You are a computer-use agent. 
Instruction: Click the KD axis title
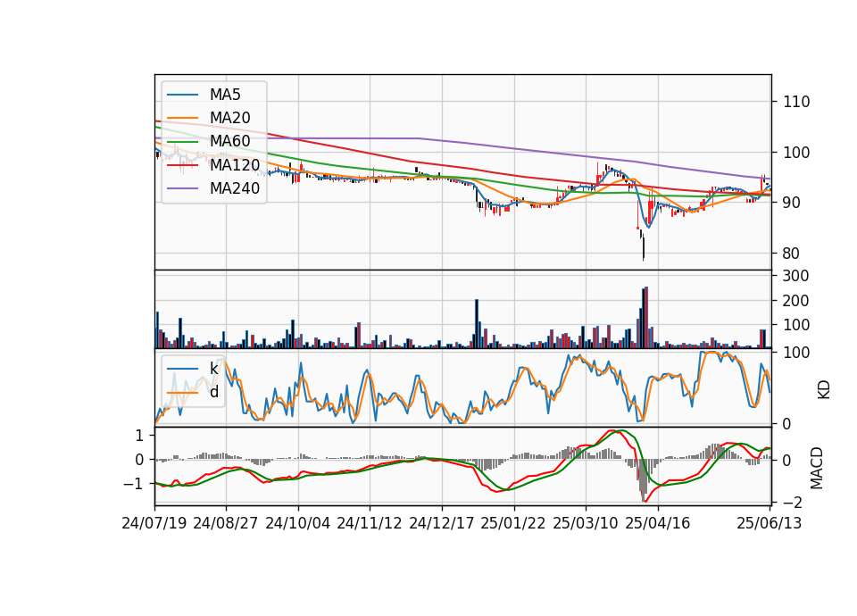click(x=824, y=389)
